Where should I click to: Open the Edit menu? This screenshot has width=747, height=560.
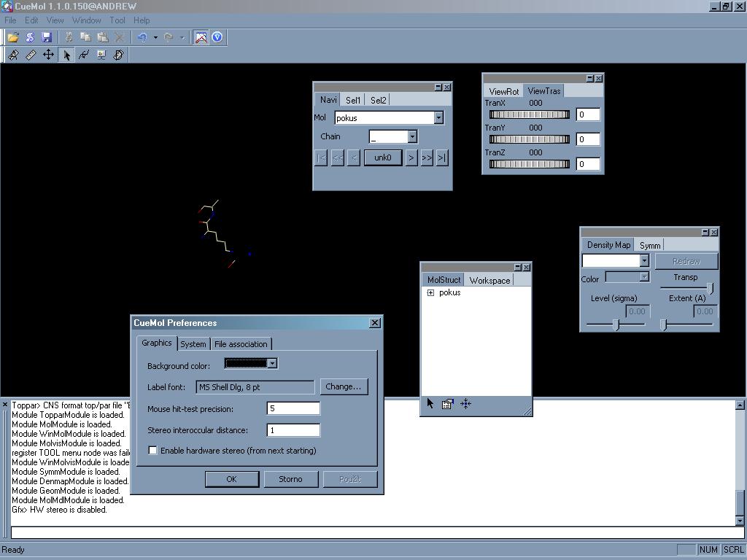pyautogui.click(x=31, y=20)
